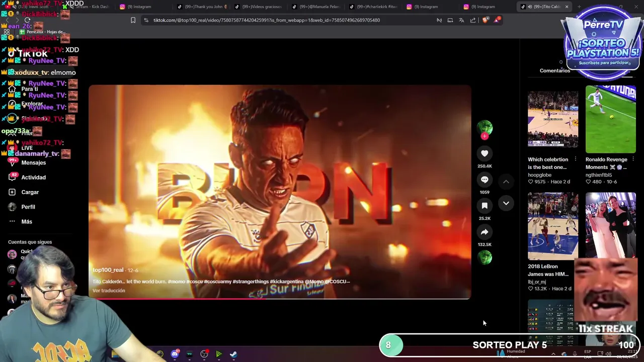This screenshot has width=644, height=362.
Task: Open Explorar in the sidebar
Action: point(26,104)
